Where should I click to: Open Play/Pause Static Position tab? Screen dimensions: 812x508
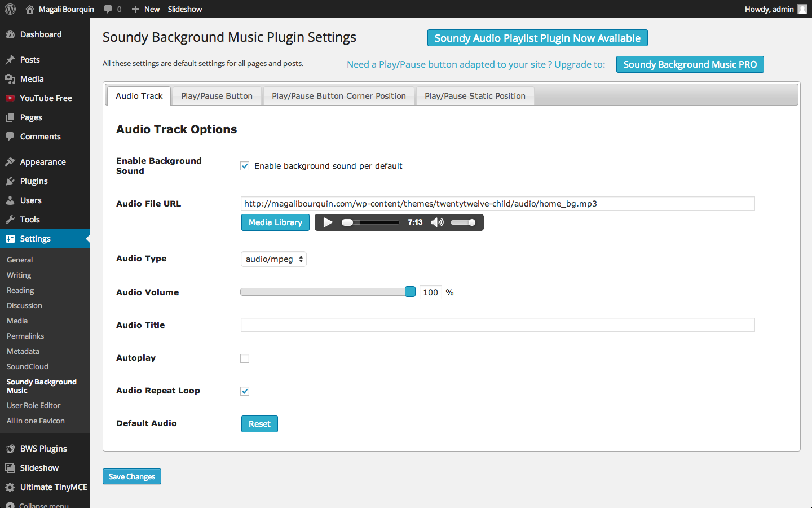click(x=475, y=96)
